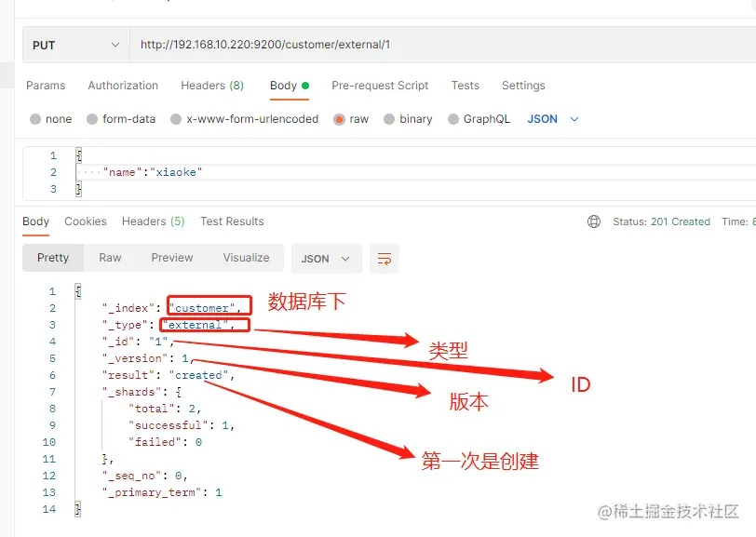Select the form-data radio option

(92, 119)
